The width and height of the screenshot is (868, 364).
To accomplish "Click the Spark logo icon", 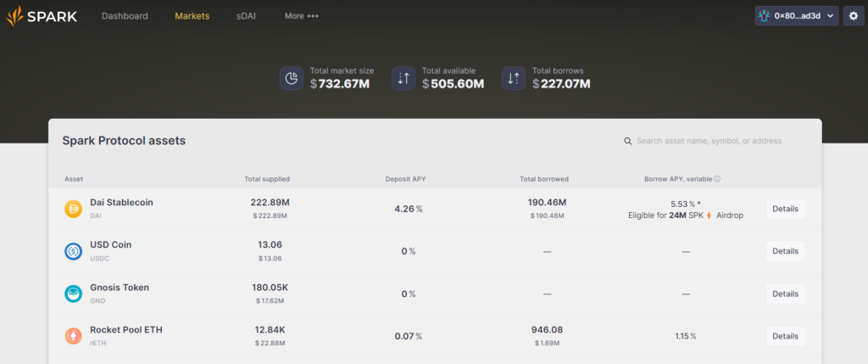I will [x=16, y=16].
